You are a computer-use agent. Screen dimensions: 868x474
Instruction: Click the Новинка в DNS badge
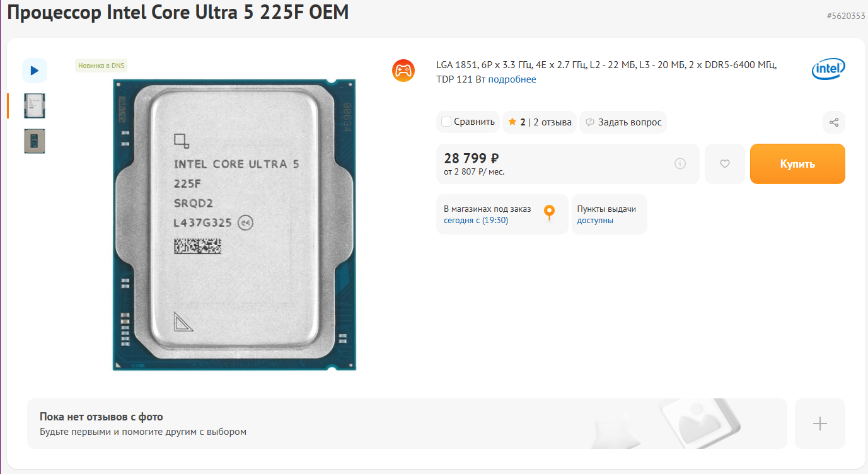tap(101, 66)
